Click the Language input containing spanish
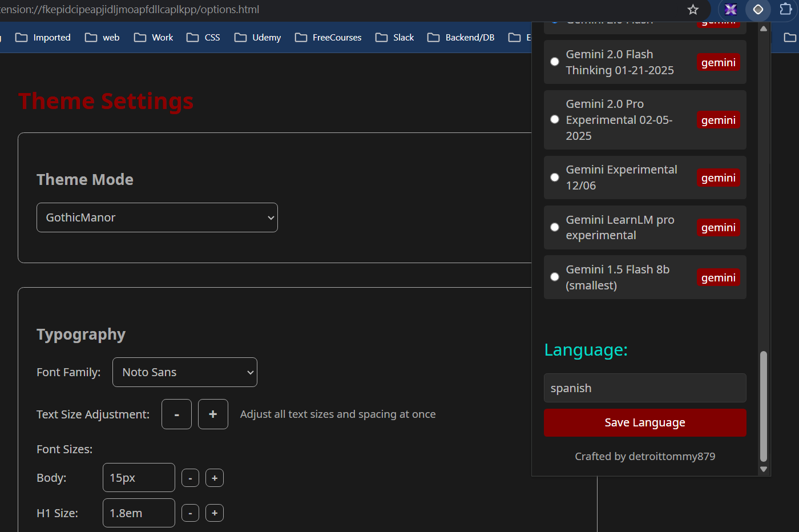Screen dimensions: 799x532 click(645, 388)
